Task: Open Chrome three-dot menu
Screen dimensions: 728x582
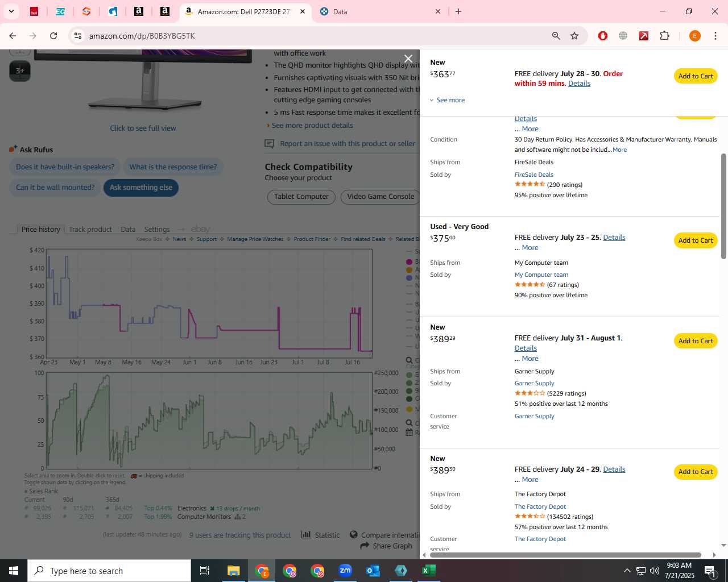Action: coord(715,36)
